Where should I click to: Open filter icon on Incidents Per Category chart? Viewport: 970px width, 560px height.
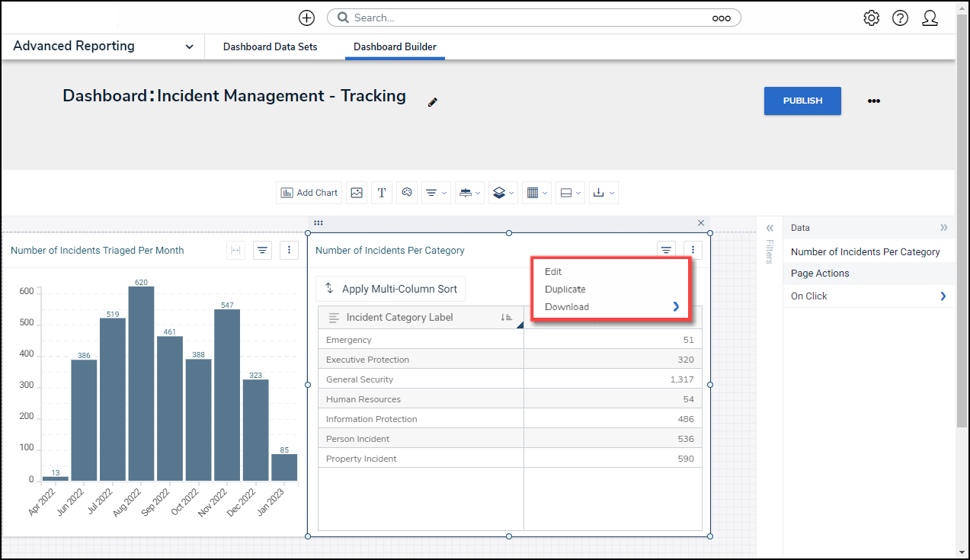666,250
